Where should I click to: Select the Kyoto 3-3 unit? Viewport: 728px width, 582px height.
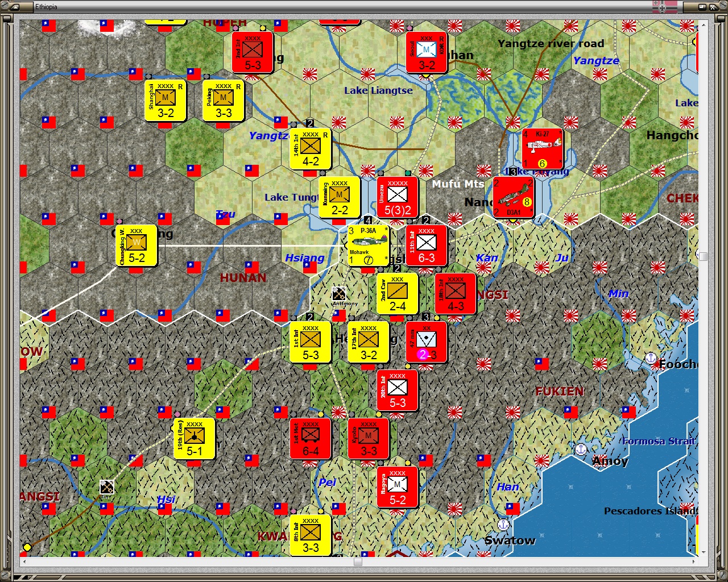click(x=369, y=439)
